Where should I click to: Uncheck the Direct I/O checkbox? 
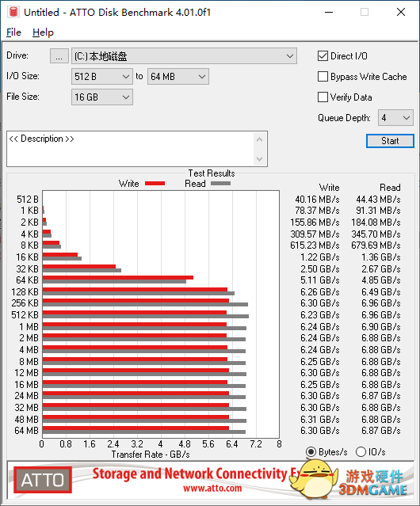coord(323,56)
